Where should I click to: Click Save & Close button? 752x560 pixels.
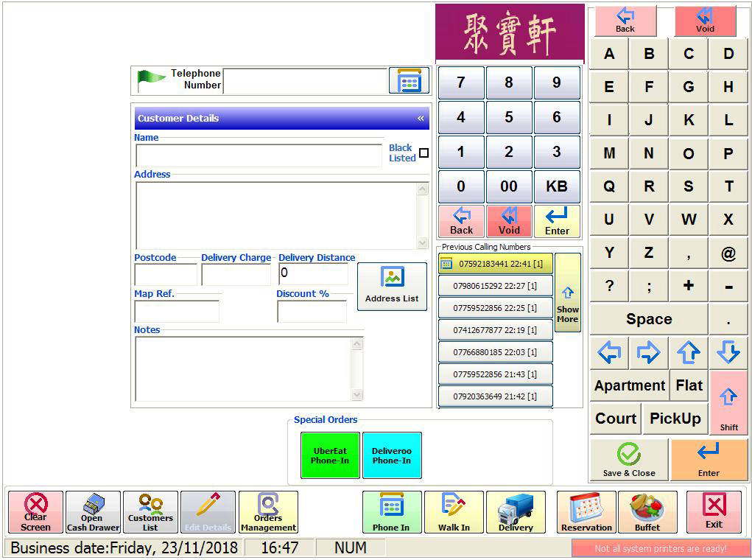628,460
